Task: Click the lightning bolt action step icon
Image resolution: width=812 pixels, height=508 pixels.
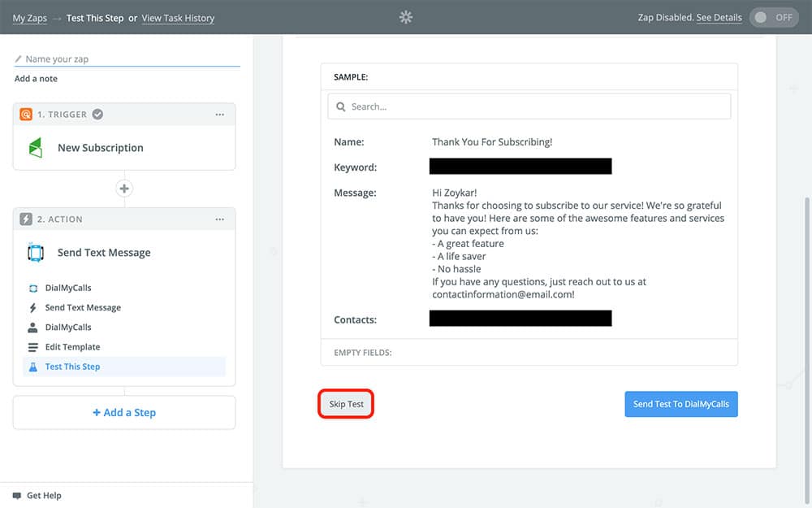Action: click(x=26, y=219)
